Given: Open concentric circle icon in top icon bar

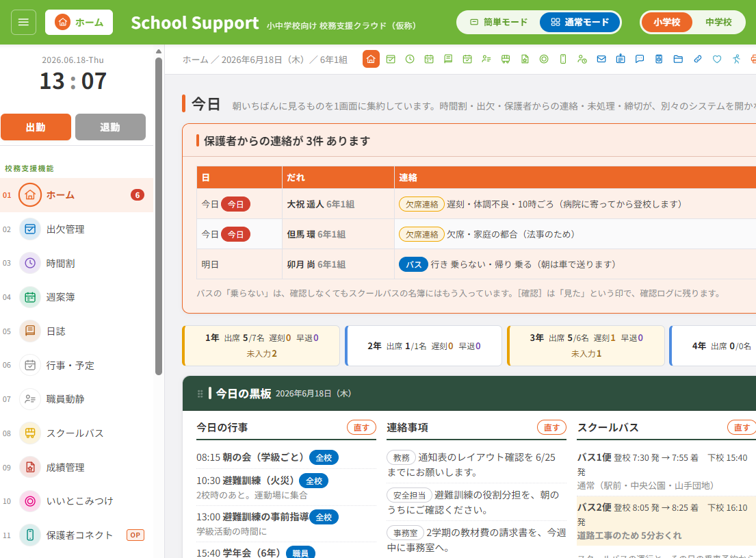Looking at the screenshot, I should 544,59.
